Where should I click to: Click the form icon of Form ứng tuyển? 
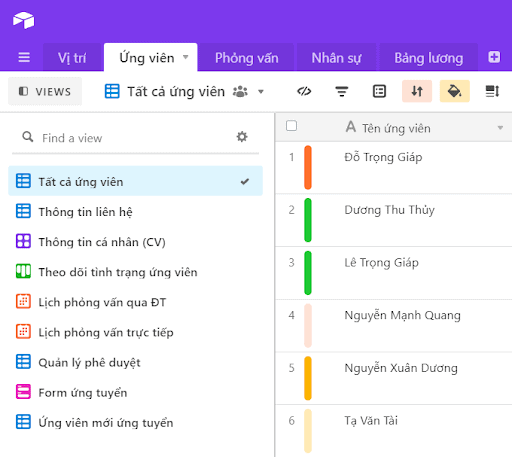pos(23,392)
